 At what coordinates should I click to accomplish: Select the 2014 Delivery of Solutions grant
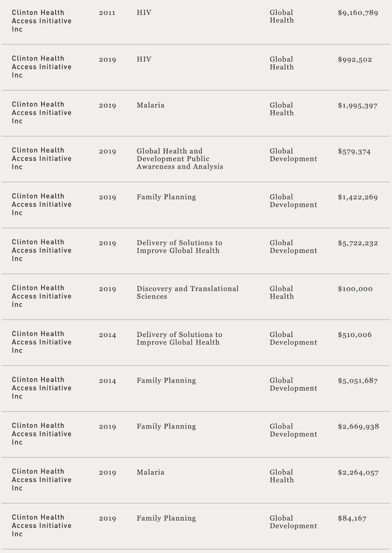[196, 343]
